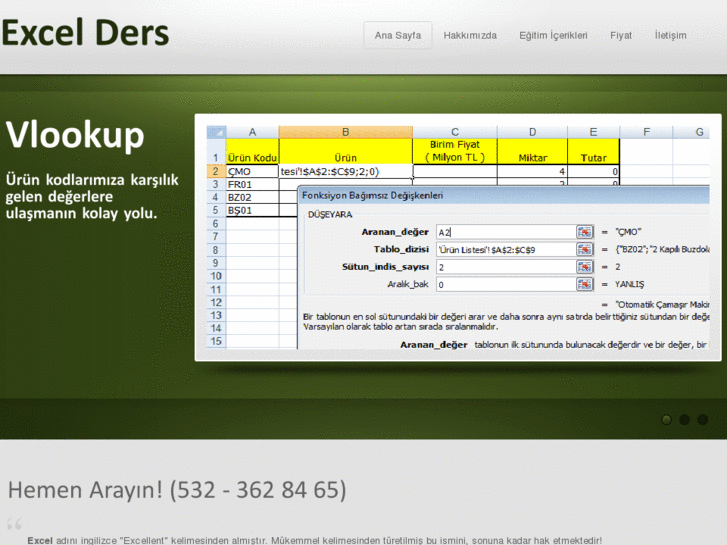Click the Miktar header cell
This screenshot has height=545, width=727.
click(x=532, y=152)
